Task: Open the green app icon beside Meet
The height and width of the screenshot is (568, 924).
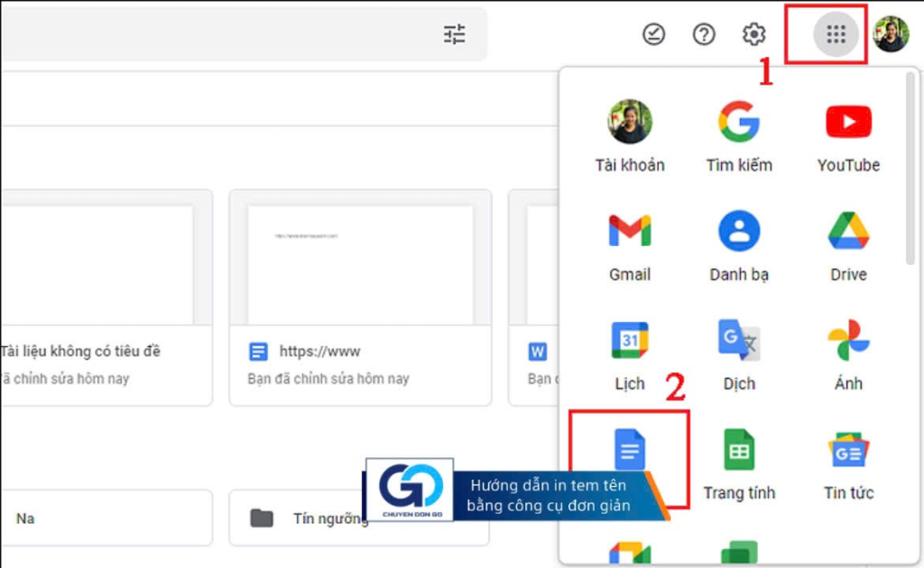Action: (739, 554)
